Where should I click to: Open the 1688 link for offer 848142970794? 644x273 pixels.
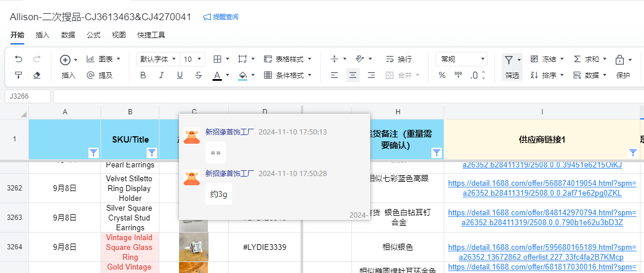coord(542,218)
